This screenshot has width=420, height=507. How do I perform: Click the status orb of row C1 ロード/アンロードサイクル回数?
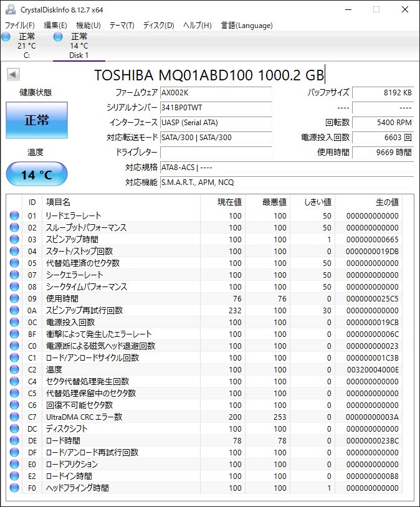coord(14,358)
